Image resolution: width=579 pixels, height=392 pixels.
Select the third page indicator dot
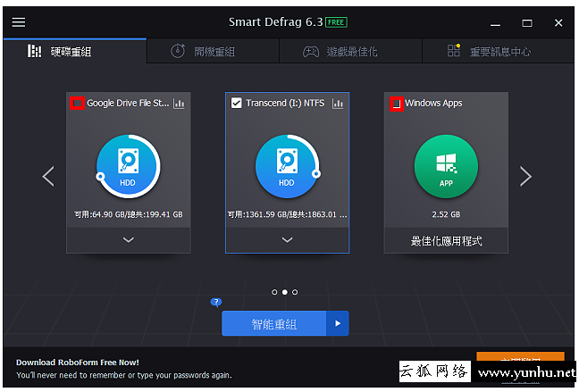click(x=295, y=292)
